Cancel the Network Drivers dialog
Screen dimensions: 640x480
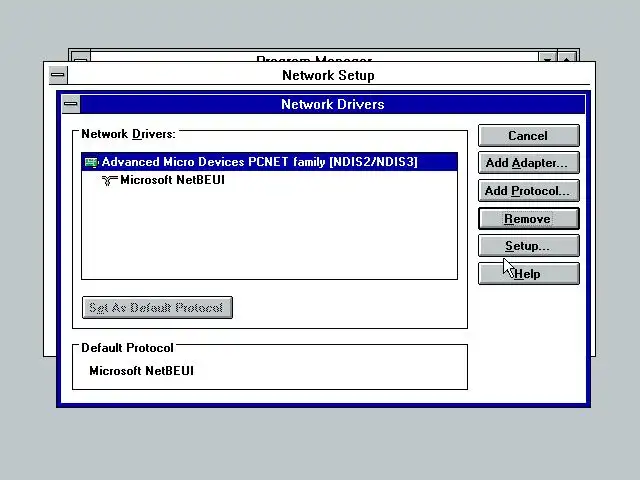(529, 136)
